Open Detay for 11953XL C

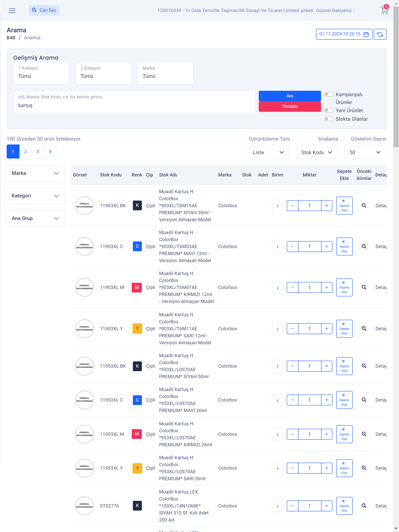(381, 400)
